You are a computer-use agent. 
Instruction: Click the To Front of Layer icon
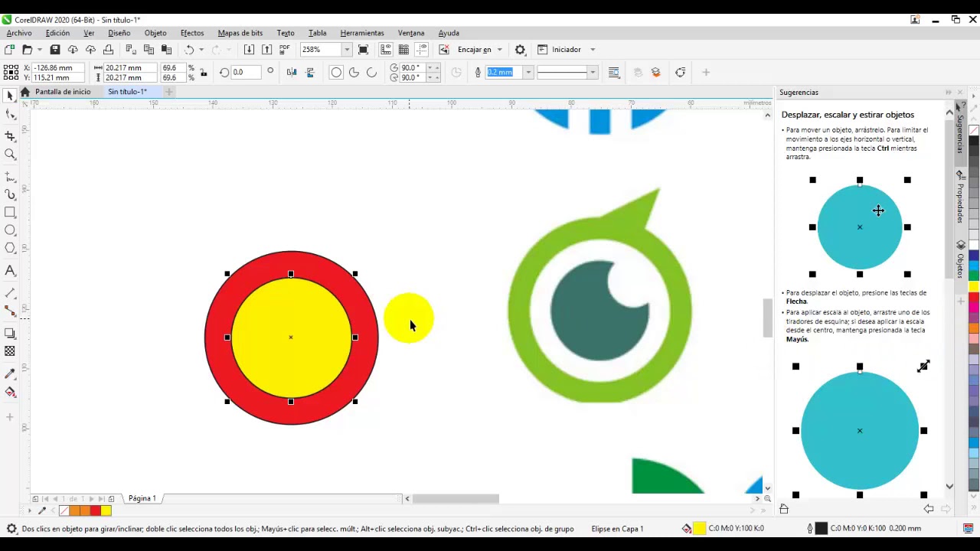638,73
